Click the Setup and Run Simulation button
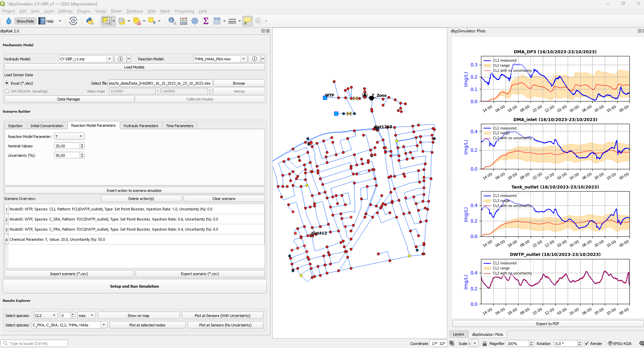 tap(134, 286)
